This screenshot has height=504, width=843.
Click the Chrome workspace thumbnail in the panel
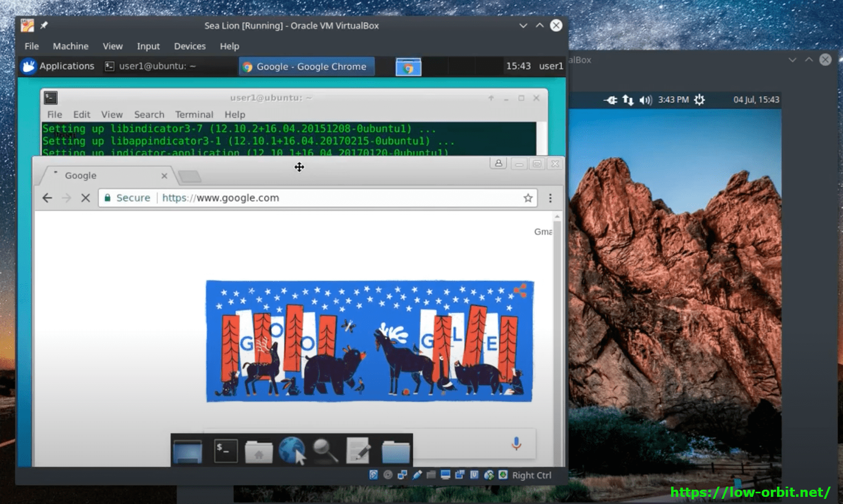[408, 67]
